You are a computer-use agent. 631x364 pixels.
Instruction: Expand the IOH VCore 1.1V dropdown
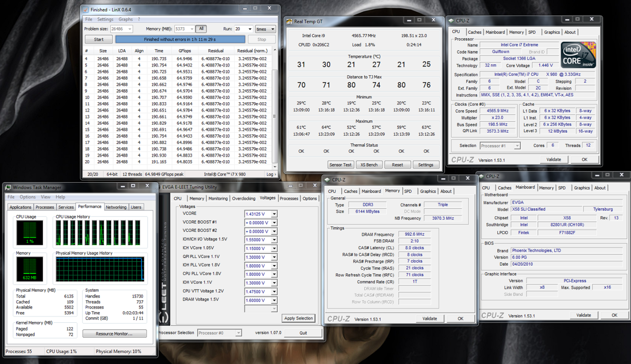(x=274, y=283)
